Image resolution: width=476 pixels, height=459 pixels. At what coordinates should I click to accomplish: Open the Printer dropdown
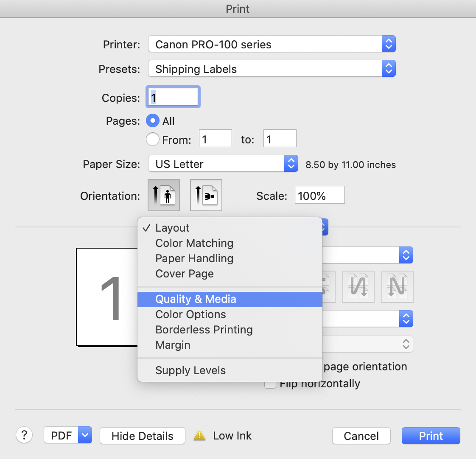272,44
